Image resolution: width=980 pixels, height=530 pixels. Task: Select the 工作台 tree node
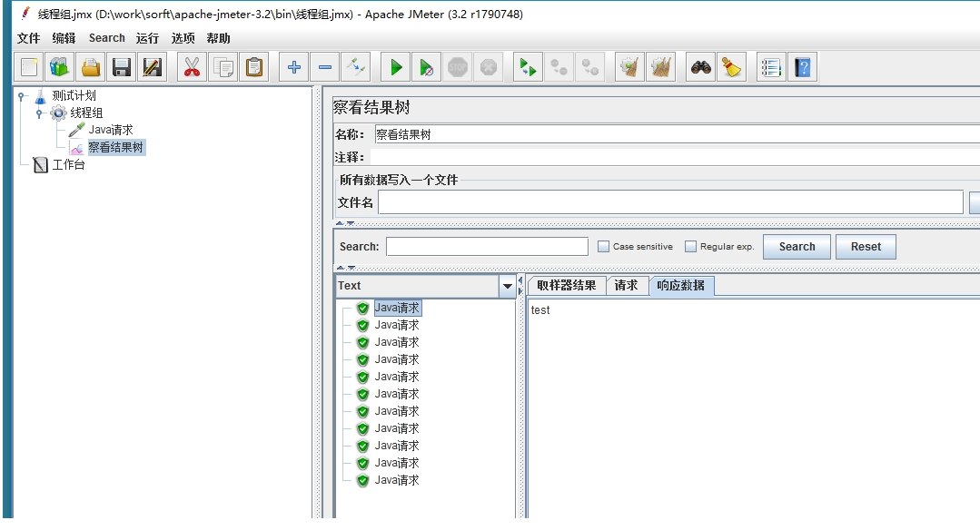(68, 165)
